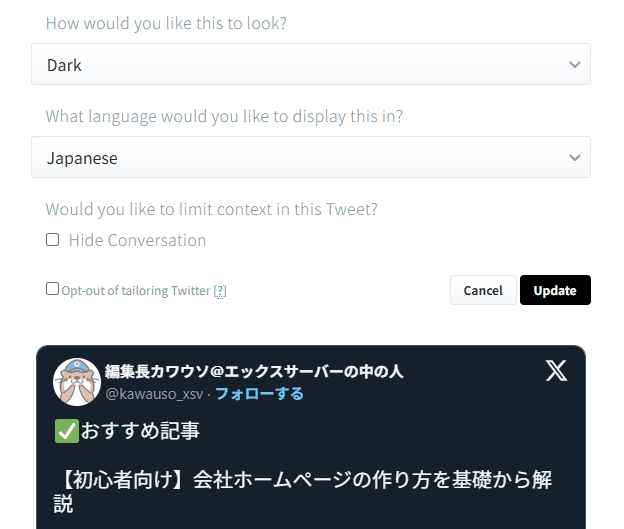This screenshot has width=624, height=529.
Task: Click the X logo on the tweet card
Action: click(x=556, y=371)
